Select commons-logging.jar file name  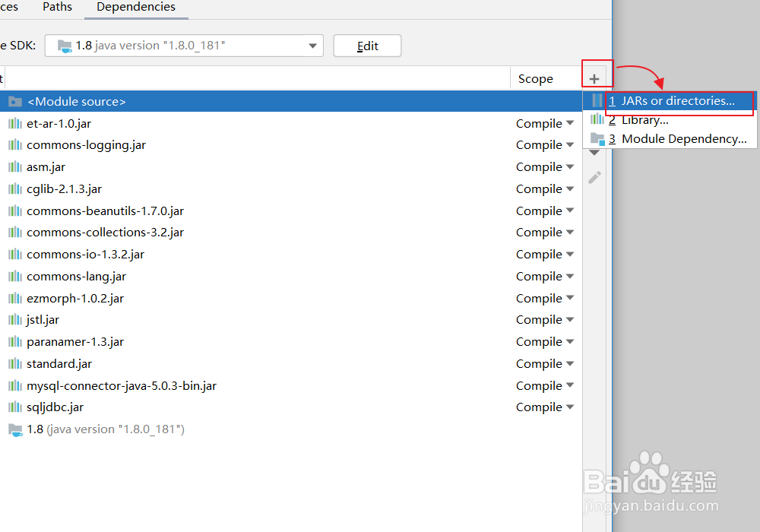pos(87,145)
